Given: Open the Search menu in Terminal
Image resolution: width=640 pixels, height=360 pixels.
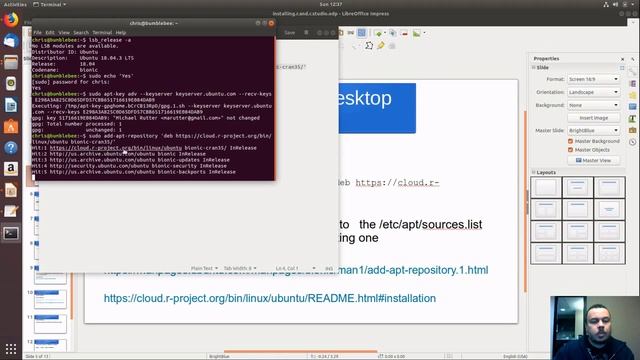Looking at the screenshot, I should [81, 32].
